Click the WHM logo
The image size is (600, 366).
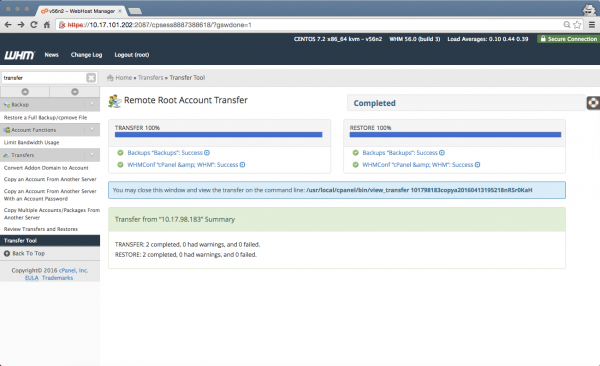point(19,55)
